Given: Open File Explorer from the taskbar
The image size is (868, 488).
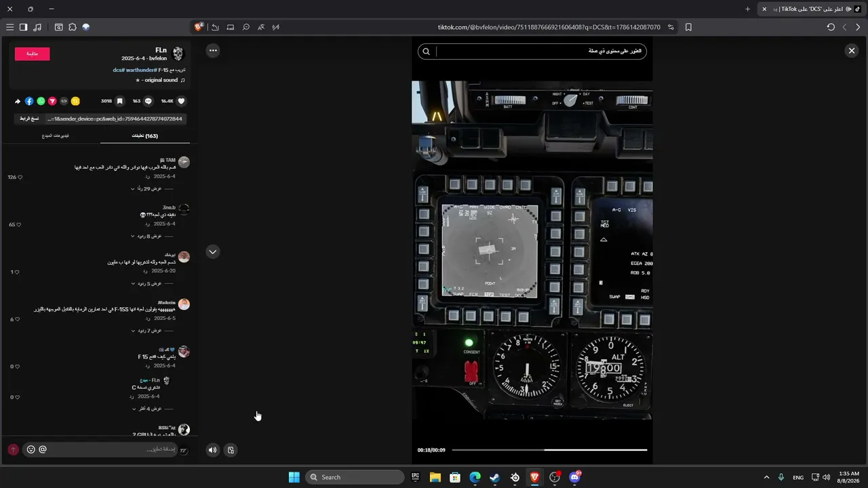Looking at the screenshot, I should coord(435,477).
